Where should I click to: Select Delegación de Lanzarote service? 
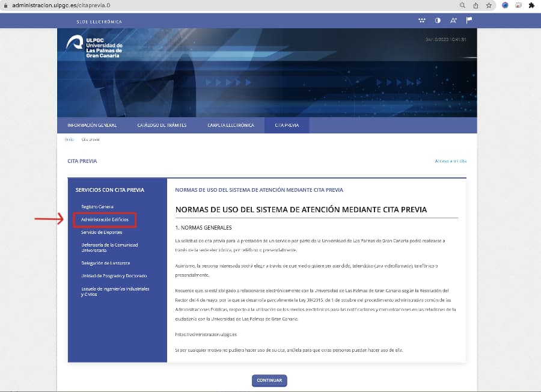tap(106, 263)
